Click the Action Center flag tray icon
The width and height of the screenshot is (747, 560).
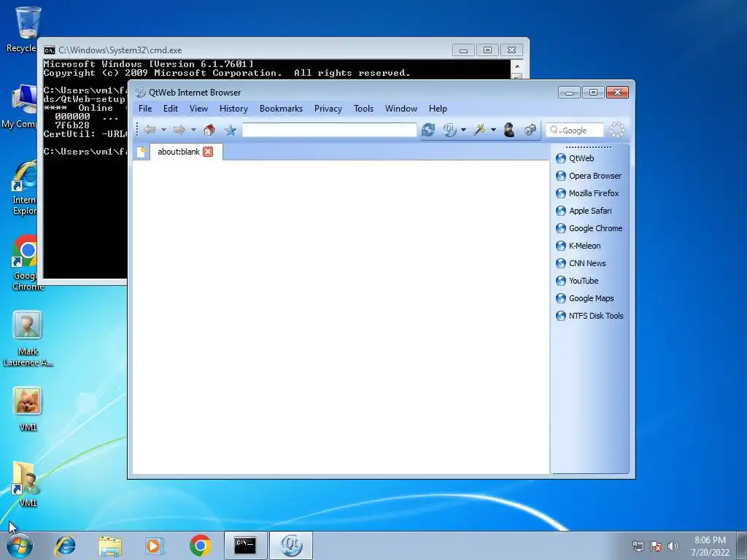pos(656,546)
